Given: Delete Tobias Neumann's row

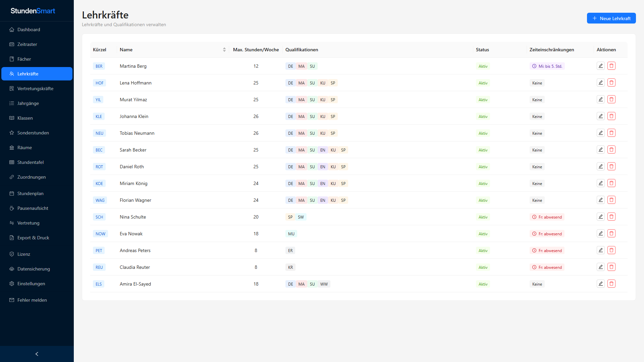Looking at the screenshot, I should pos(611,133).
